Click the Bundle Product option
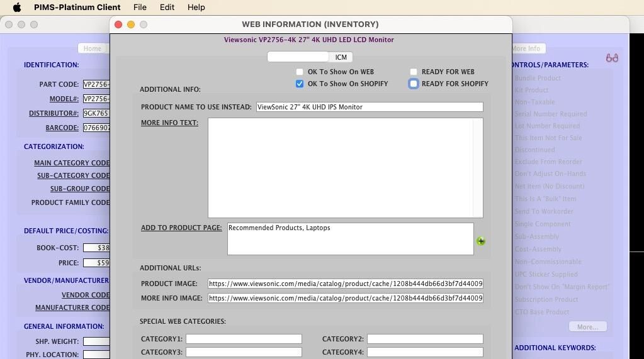This screenshot has width=644, height=359. [x=538, y=78]
